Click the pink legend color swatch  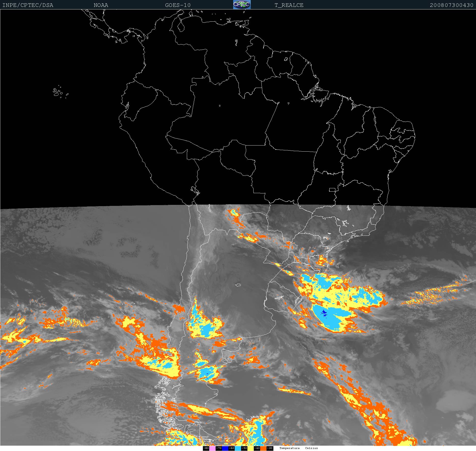point(212,448)
